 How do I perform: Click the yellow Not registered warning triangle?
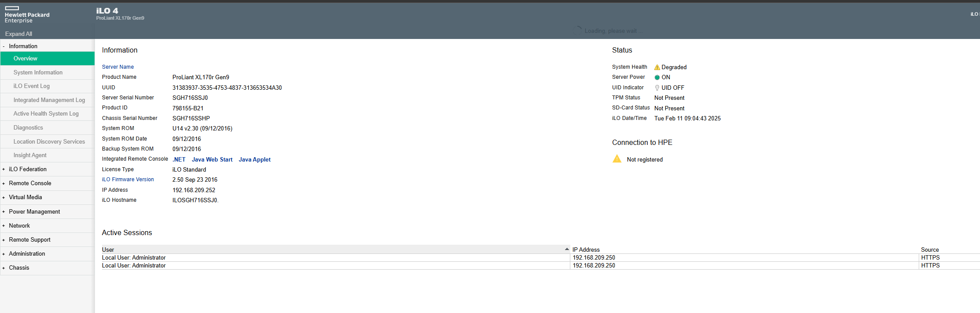click(x=617, y=158)
